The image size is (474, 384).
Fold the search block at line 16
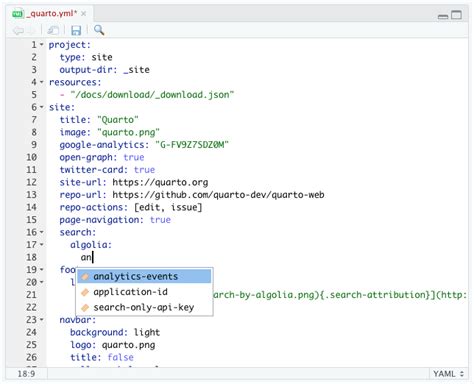point(42,232)
